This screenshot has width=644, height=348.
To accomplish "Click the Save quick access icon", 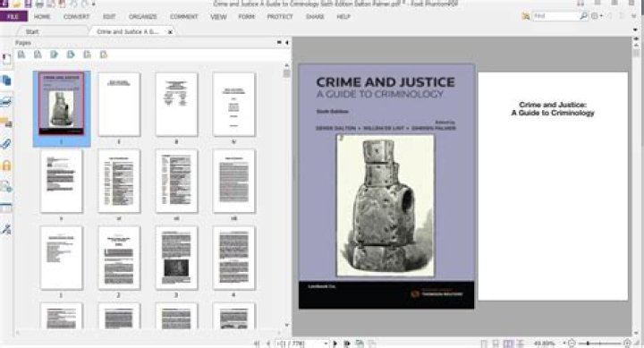I will tap(28, 4).
